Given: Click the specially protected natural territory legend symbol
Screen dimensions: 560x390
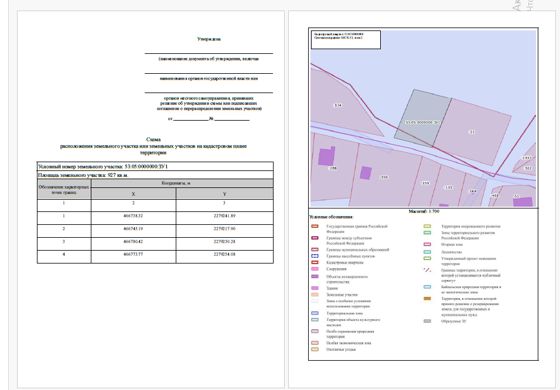Looking at the screenshot, I should tap(315, 331).
